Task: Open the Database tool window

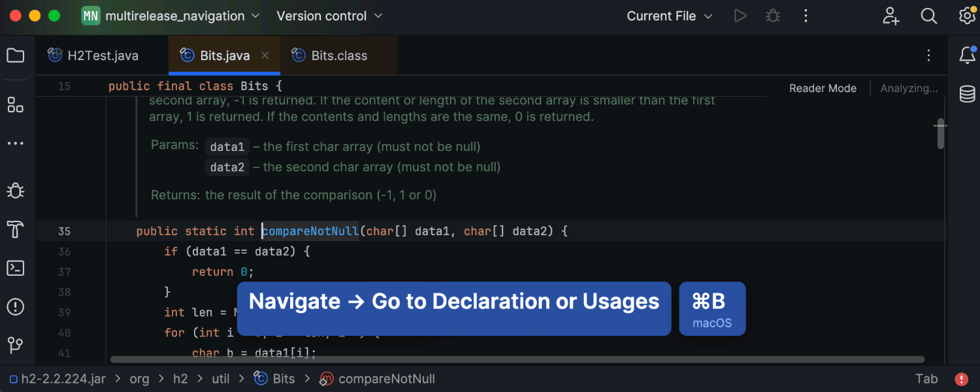Action: pyautogui.click(x=967, y=94)
